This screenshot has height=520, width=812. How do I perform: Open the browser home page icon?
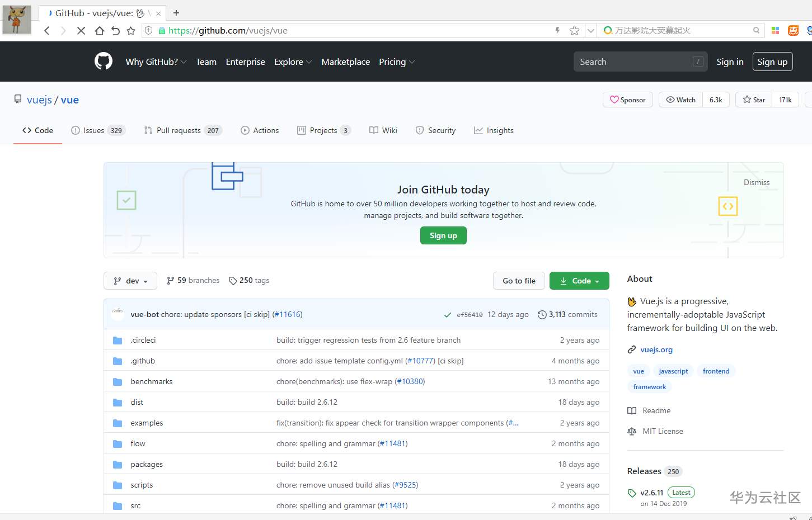pyautogui.click(x=99, y=31)
